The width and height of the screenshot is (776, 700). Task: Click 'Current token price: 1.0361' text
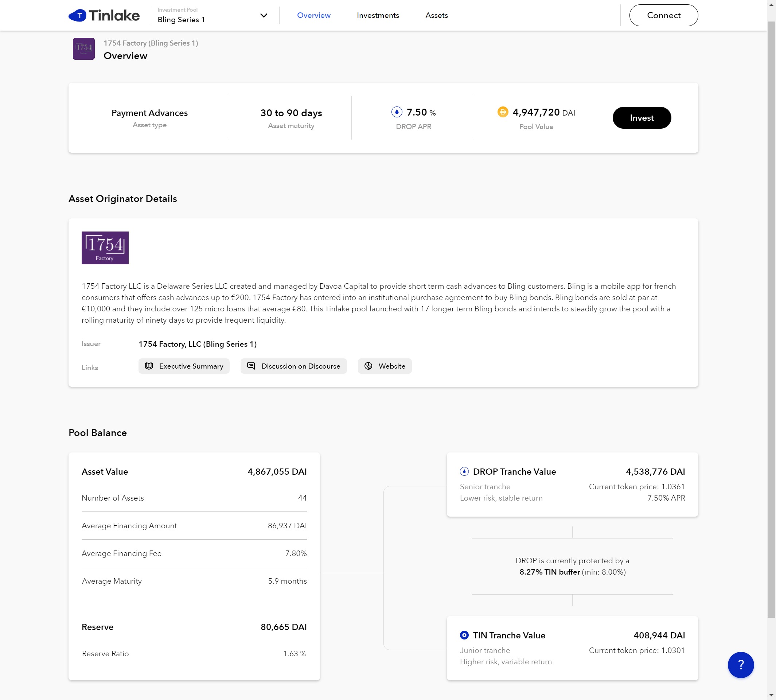pos(636,487)
